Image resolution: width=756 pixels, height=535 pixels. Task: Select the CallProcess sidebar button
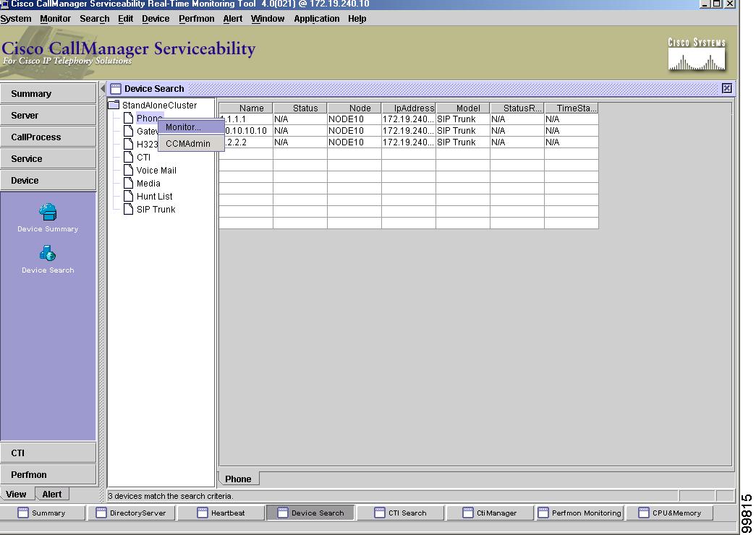click(48, 137)
